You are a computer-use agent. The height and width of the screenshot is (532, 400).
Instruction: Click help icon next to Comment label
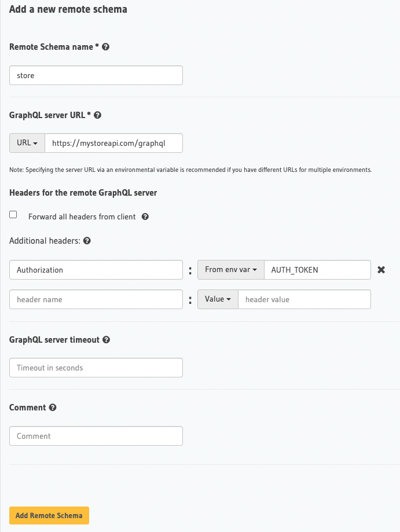tap(53, 407)
